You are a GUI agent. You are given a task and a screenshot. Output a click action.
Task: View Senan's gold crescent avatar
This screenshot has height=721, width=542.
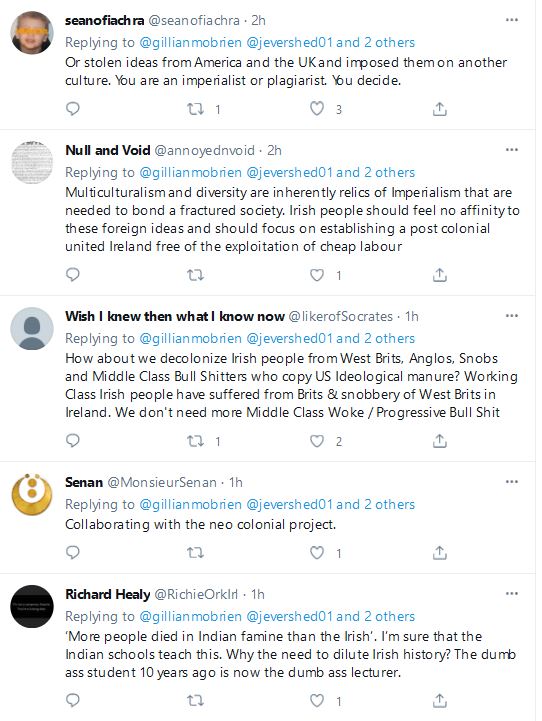click(32, 495)
